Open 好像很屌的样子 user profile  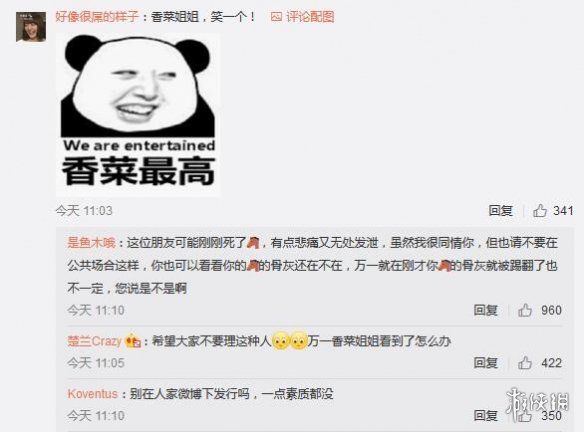click(97, 17)
